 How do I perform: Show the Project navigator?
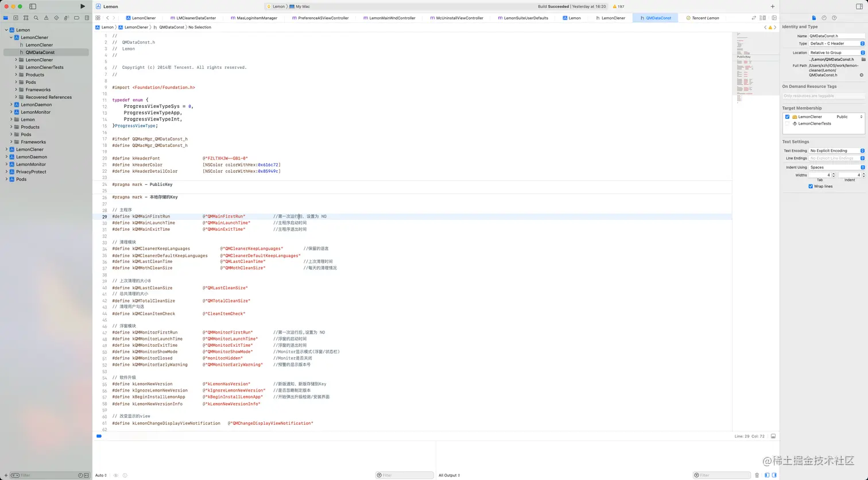6,18
